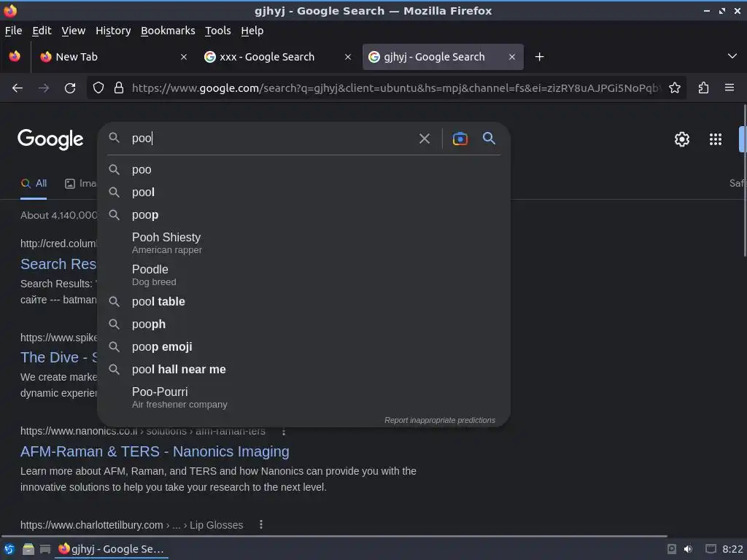Open AFM-Raman & TERS Nanonics result
747x560 pixels.
coord(155,451)
